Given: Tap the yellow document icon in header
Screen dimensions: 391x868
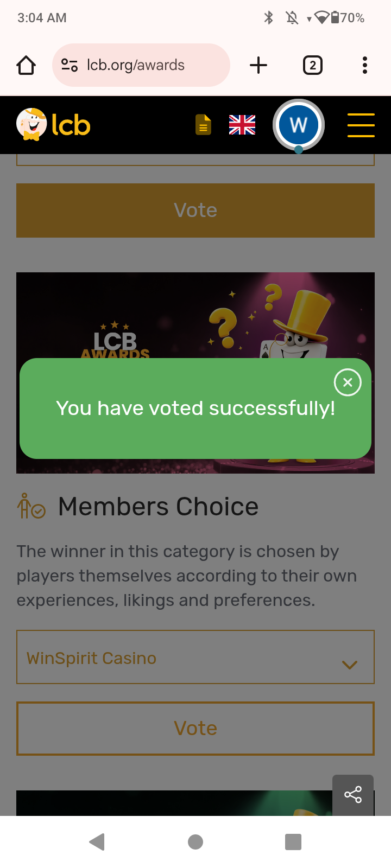Looking at the screenshot, I should [x=203, y=125].
